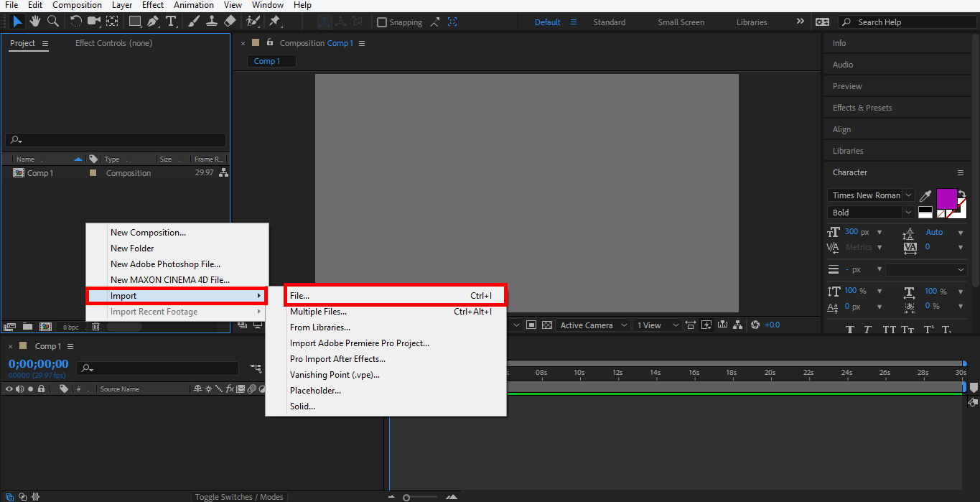980x502 pixels.
Task: Open the composition mini-flowchart in timeline
Action: click(256, 368)
